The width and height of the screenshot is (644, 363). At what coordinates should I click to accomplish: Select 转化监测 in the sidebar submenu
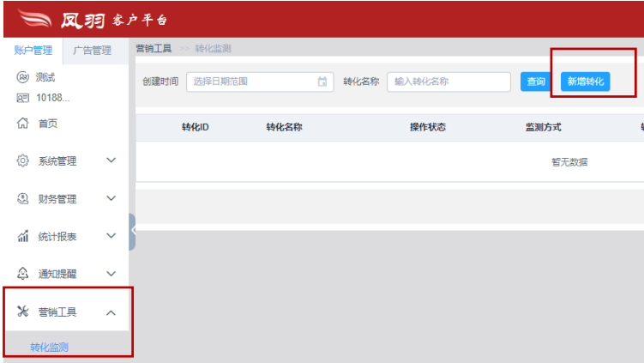point(50,347)
